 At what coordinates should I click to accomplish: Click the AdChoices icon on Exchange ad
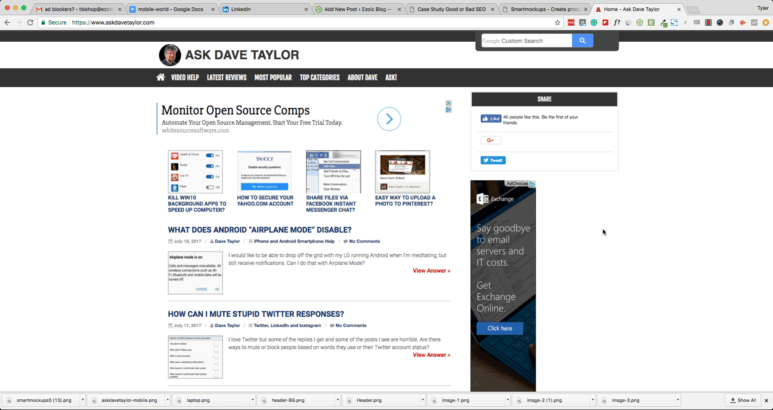pyautogui.click(x=532, y=183)
